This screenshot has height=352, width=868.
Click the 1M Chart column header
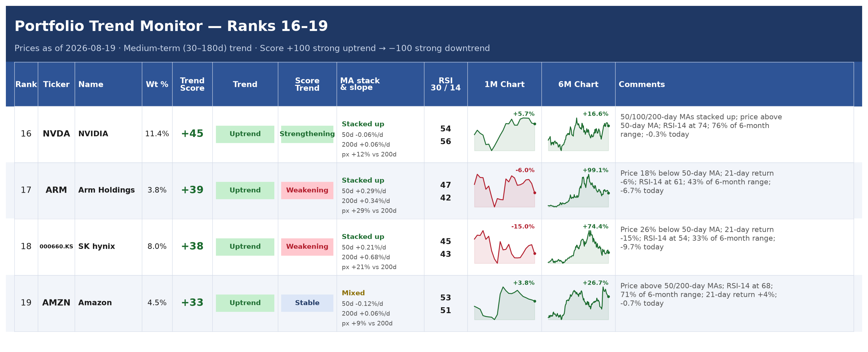coord(504,84)
